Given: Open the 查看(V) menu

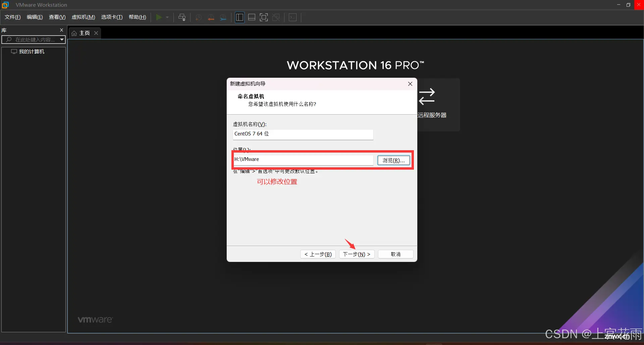Looking at the screenshot, I should (x=57, y=17).
